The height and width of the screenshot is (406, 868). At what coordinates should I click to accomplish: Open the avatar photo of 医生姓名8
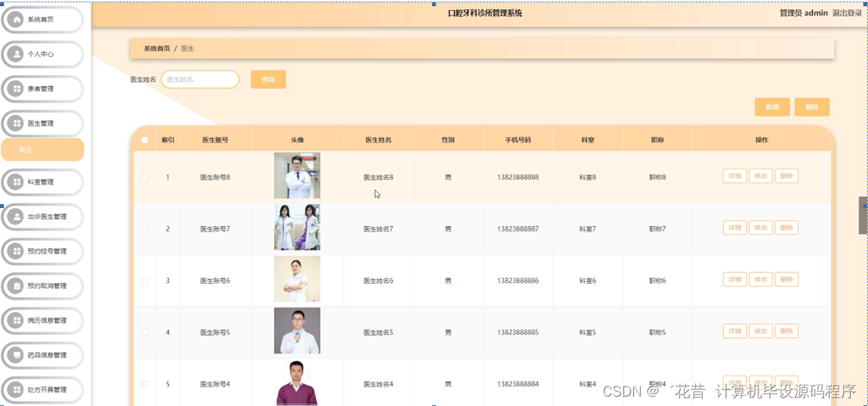(x=297, y=175)
